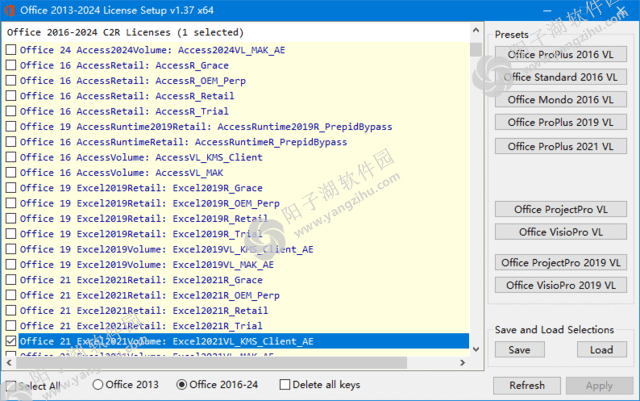Choose the Office 2013 radio option
Viewport: 640px width, 401px height.
click(98, 385)
